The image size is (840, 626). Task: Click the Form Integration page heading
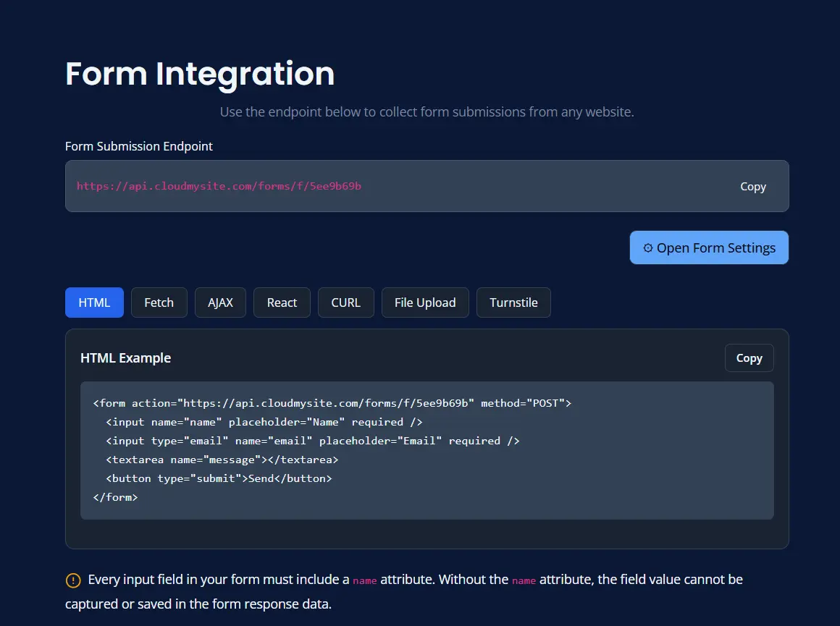click(x=199, y=73)
